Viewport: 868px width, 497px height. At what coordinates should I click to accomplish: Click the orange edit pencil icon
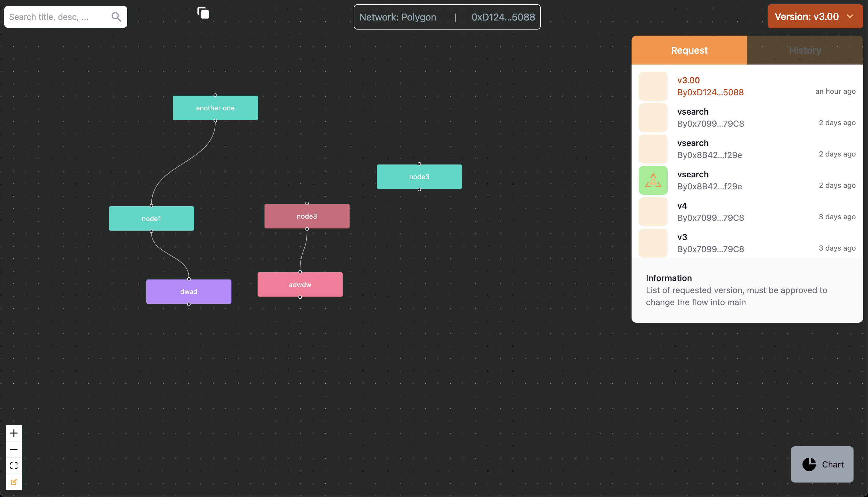(x=14, y=482)
